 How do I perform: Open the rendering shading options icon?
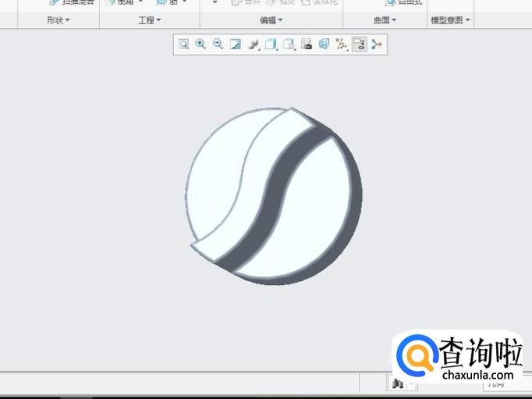point(253,45)
